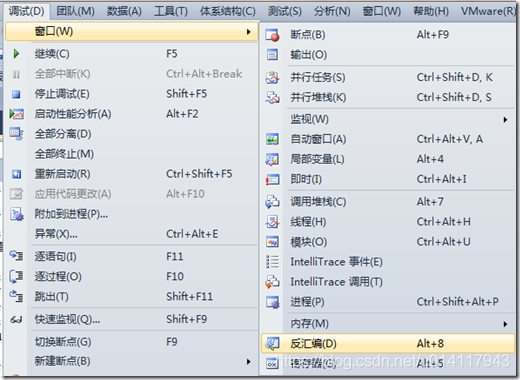Click the 启动性能分析 chart icon

point(16,114)
